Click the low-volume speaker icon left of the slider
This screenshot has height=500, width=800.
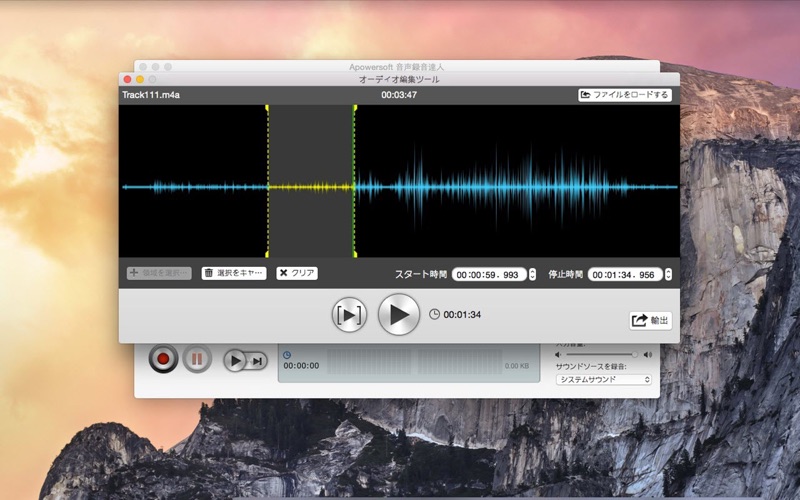point(558,355)
